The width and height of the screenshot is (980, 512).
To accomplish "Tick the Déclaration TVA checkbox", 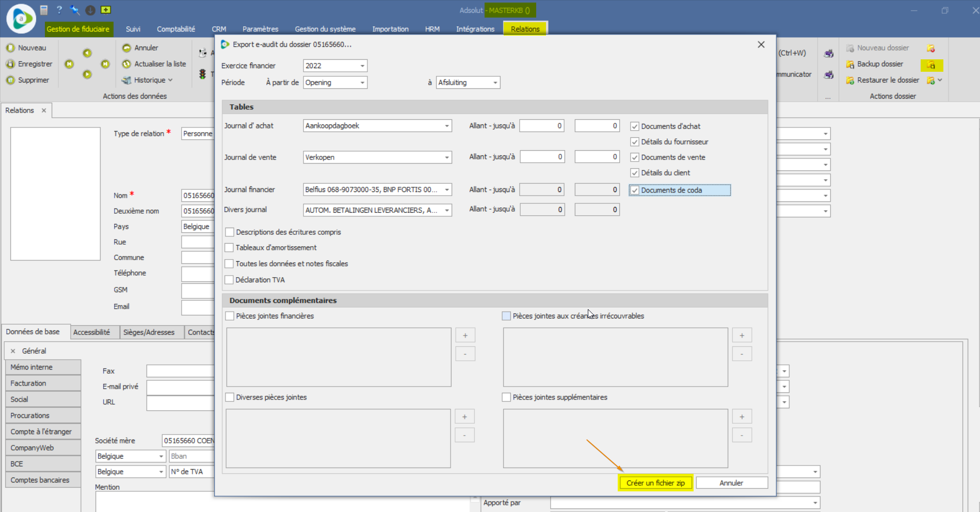I will [x=230, y=280].
